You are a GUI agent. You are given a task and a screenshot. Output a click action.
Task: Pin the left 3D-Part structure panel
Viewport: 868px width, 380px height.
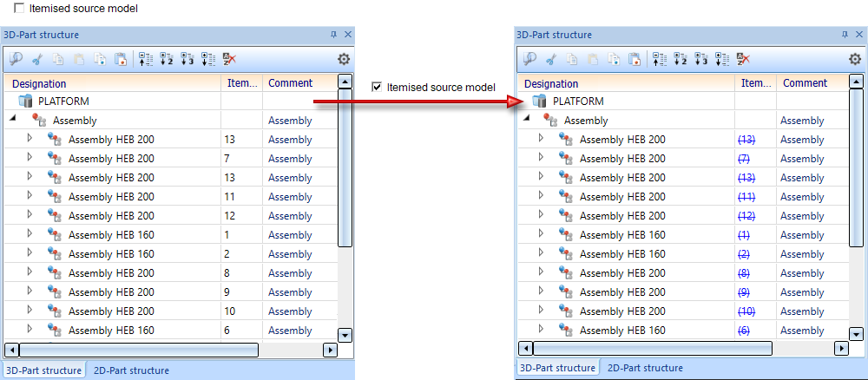click(x=334, y=35)
